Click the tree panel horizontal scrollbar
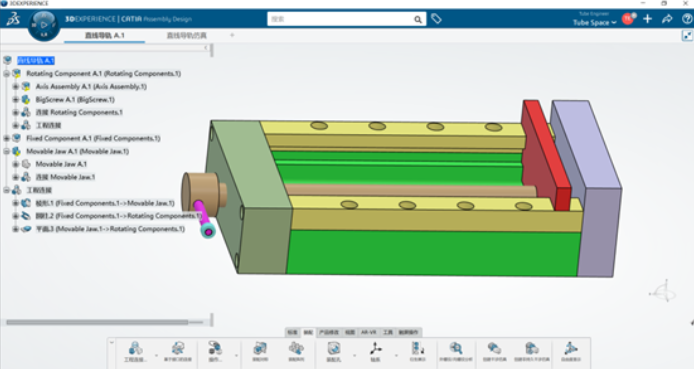 [x=97, y=322]
